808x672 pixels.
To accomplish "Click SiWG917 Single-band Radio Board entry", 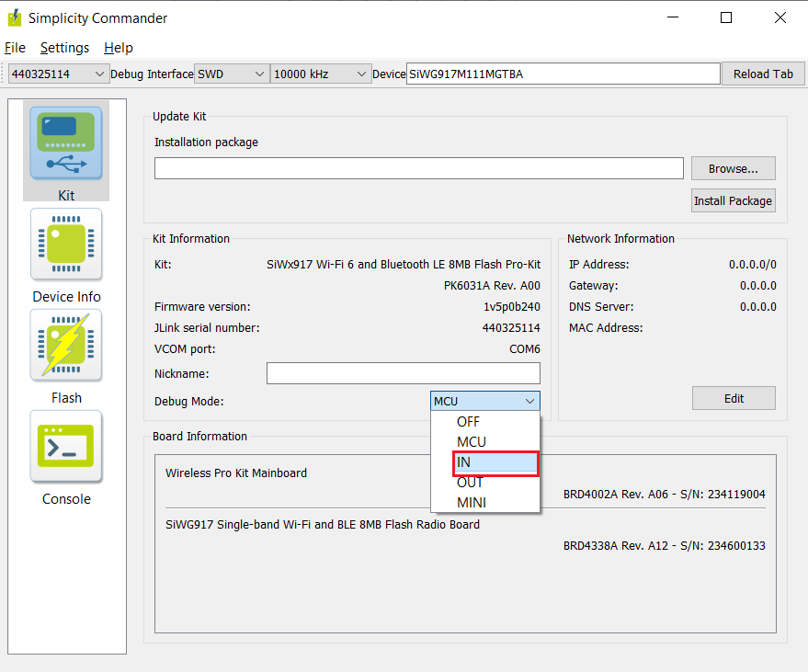I will (323, 525).
